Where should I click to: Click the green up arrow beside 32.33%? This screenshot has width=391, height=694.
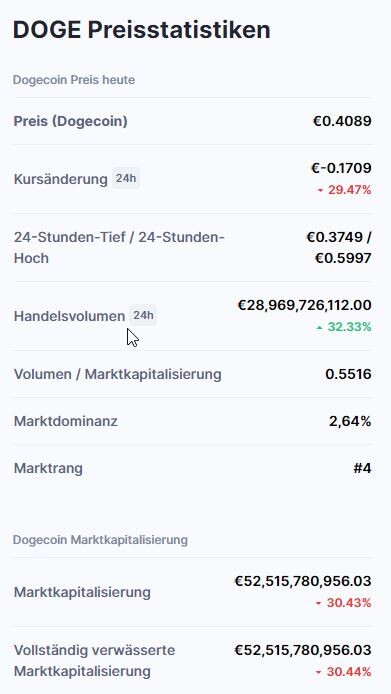tap(320, 328)
